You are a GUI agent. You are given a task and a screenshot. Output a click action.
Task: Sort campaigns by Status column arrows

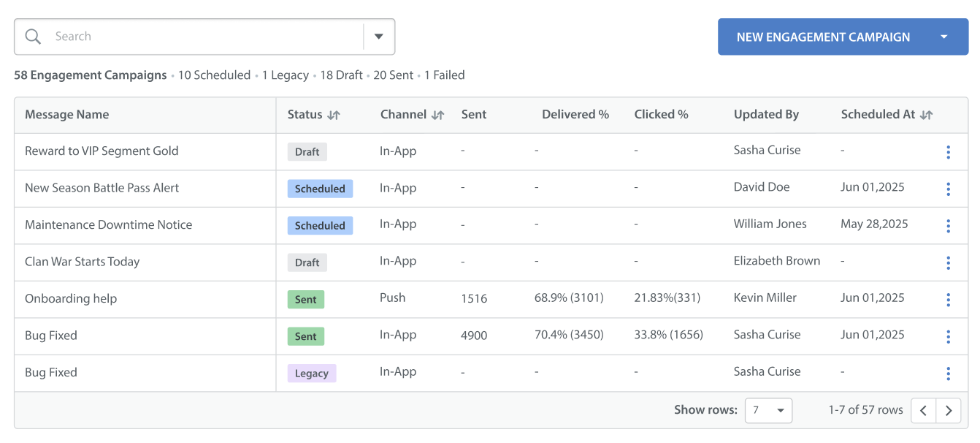point(334,115)
